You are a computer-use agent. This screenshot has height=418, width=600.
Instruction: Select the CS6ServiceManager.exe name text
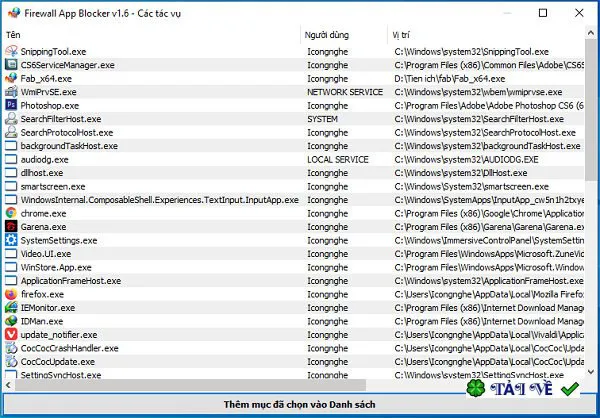coord(67,65)
